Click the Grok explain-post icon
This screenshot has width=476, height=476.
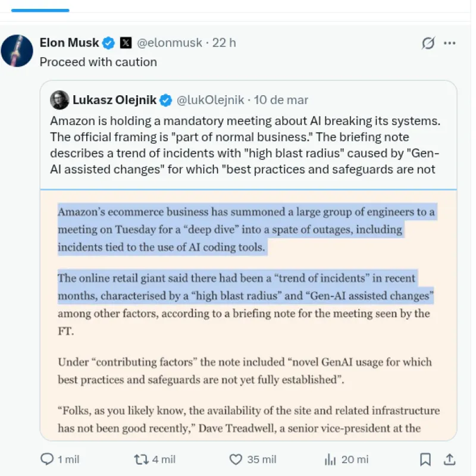coord(427,43)
